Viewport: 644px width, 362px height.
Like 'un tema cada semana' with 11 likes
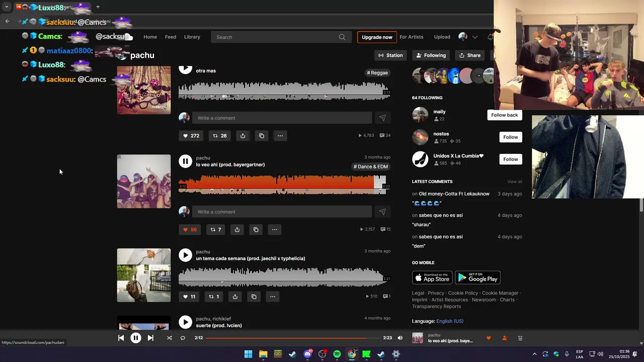(189, 297)
